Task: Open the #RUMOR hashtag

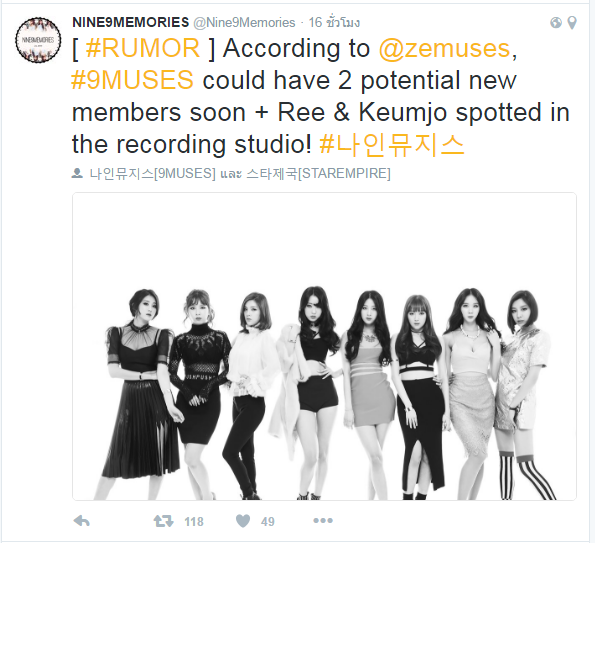Action: 143,48
